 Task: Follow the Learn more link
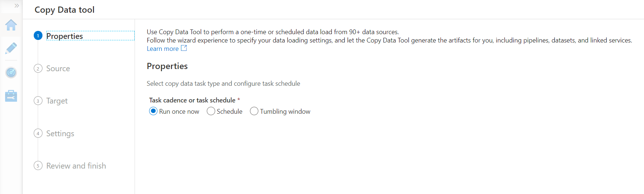tap(163, 49)
